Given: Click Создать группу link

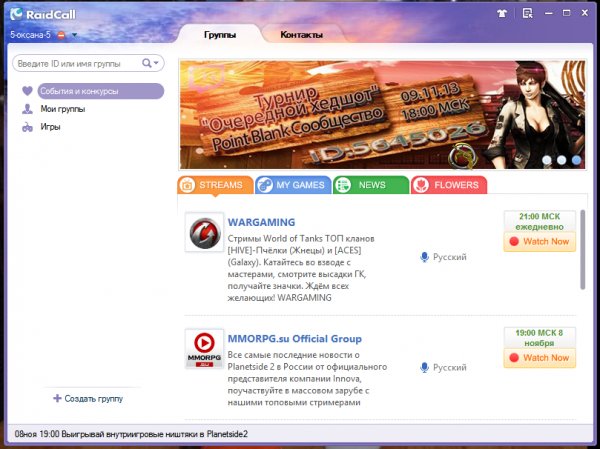Looking at the screenshot, I should click(94, 398).
